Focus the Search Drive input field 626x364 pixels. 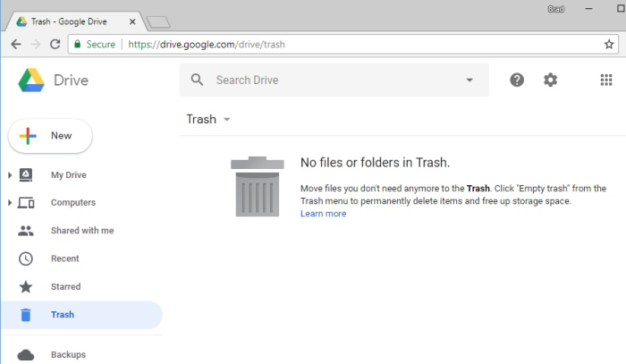tap(334, 80)
